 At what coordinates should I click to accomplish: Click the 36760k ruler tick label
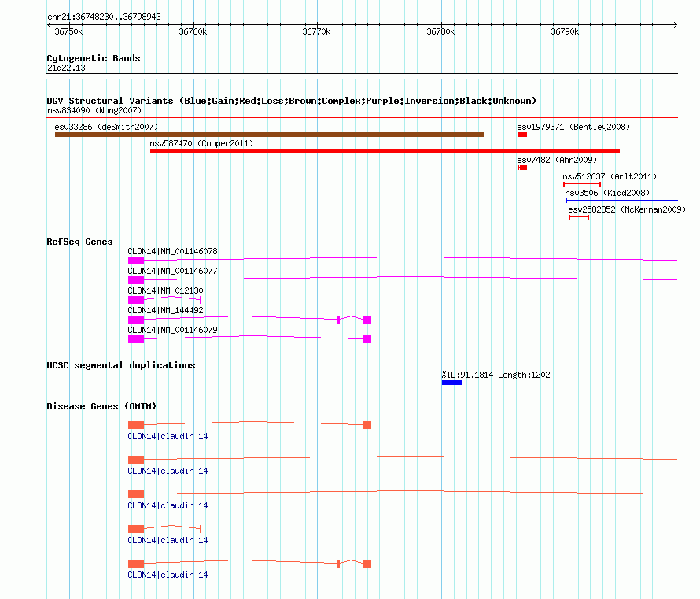[x=193, y=31]
